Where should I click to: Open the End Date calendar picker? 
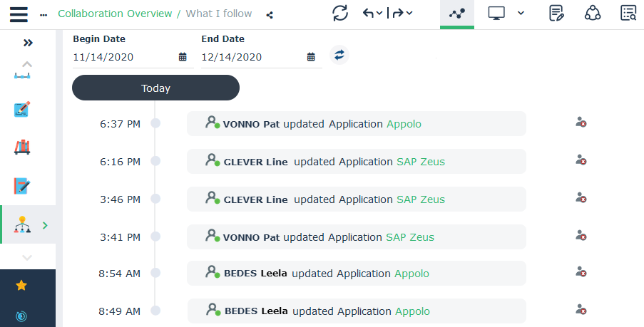coord(311,57)
